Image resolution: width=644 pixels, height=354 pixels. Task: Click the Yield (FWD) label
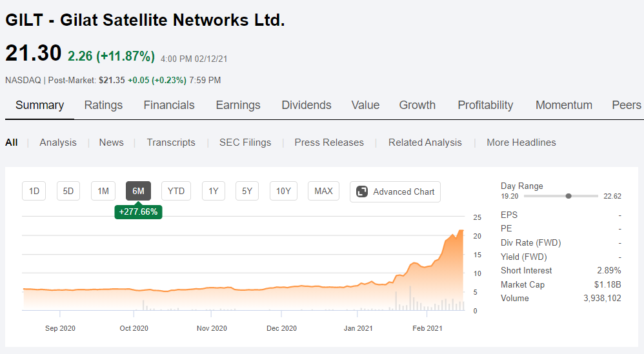[x=524, y=257]
